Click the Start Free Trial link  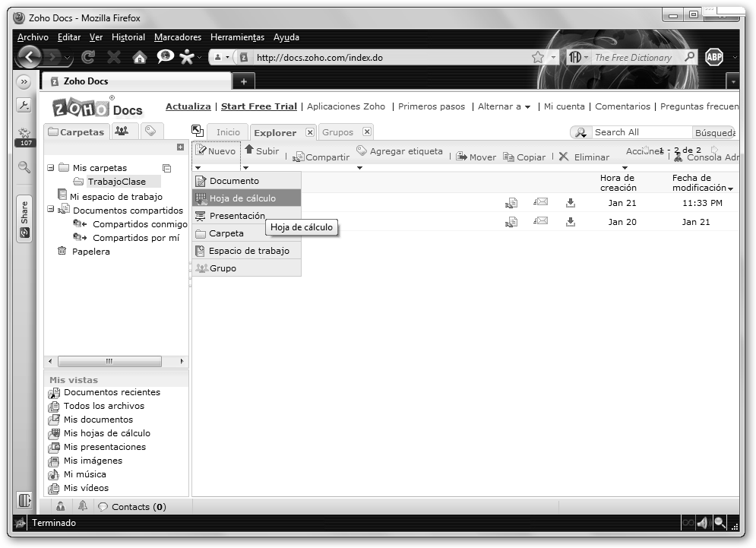[258, 106]
